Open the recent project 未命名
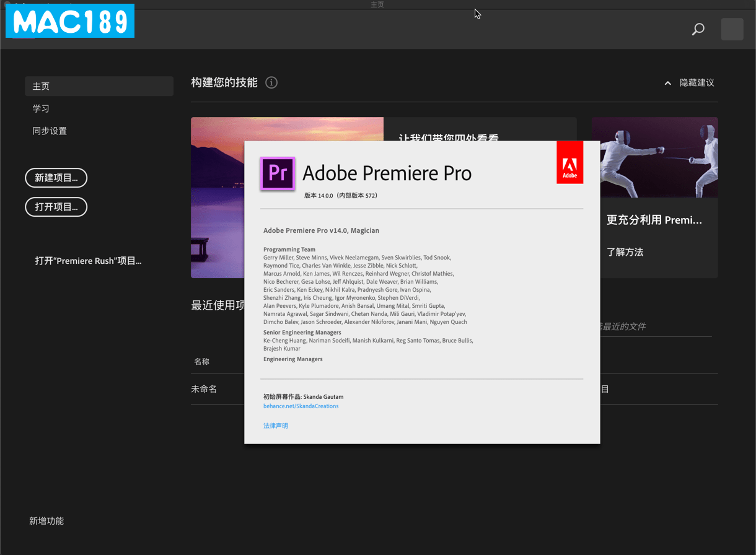 (204, 389)
